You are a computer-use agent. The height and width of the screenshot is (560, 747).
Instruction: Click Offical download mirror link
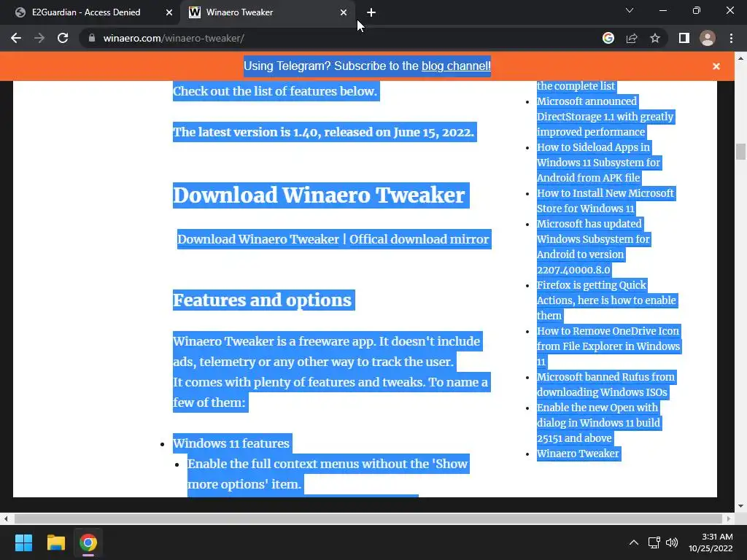419,239
